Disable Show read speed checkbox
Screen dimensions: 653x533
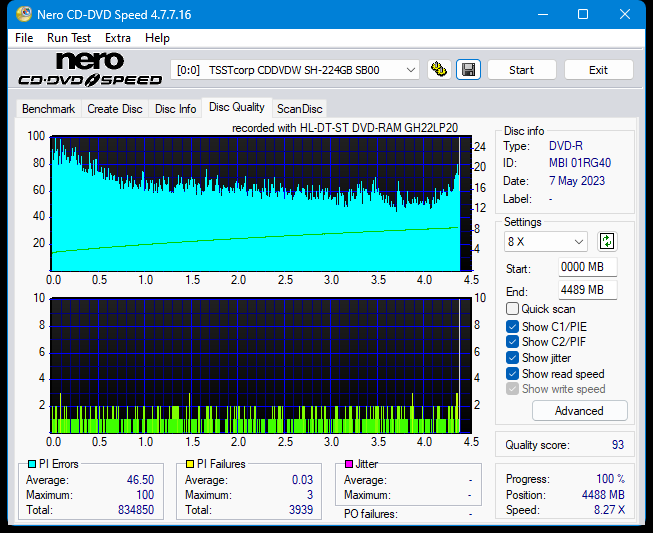513,374
